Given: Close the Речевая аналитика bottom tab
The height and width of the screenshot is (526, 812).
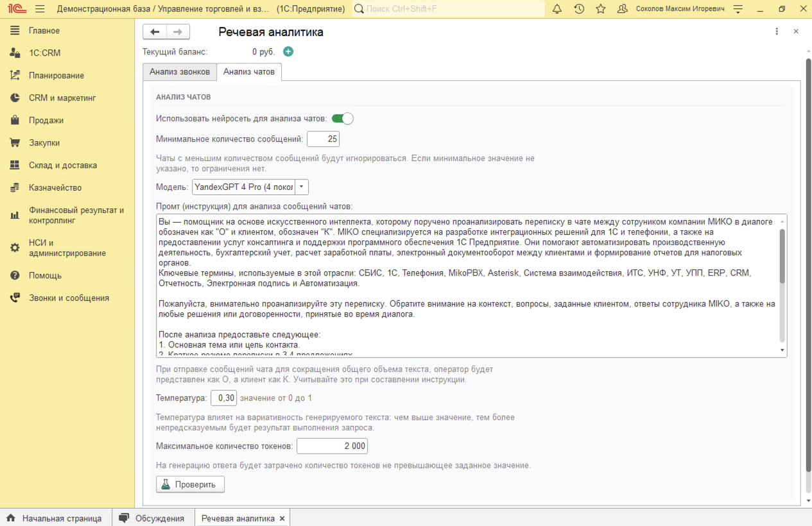Looking at the screenshot, I should pos(282,518).
